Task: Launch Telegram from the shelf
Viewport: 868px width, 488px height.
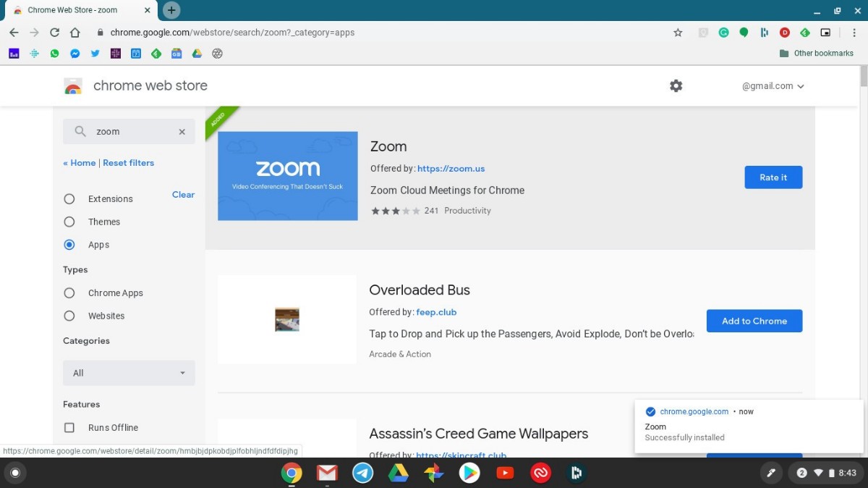Action: coord(362,473)
